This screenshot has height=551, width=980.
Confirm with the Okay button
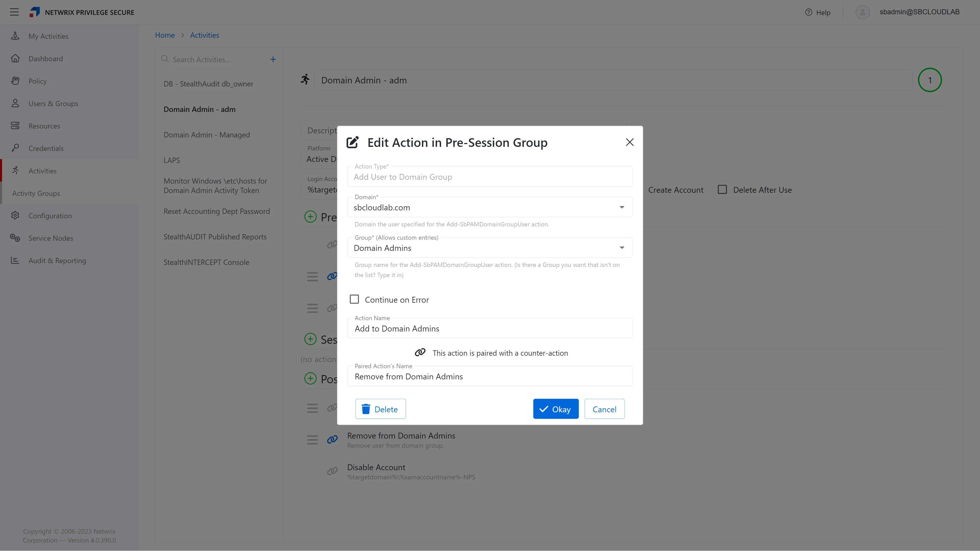pyautogui.click(x=556, y=409)
